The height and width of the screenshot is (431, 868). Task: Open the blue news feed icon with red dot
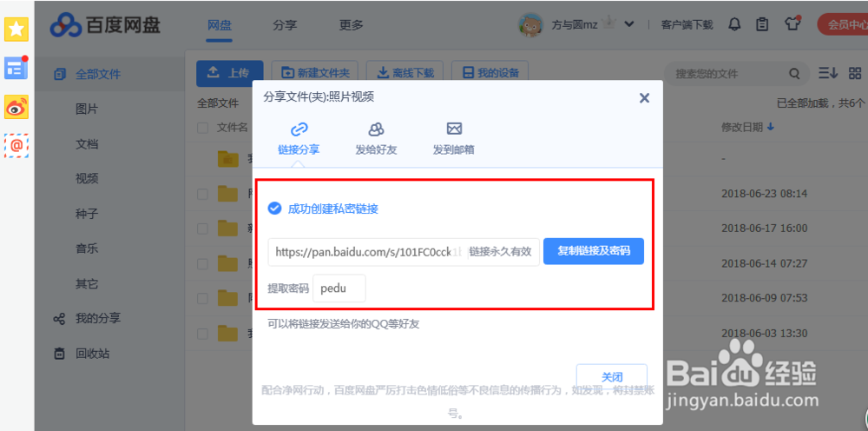tap(16, 68)
